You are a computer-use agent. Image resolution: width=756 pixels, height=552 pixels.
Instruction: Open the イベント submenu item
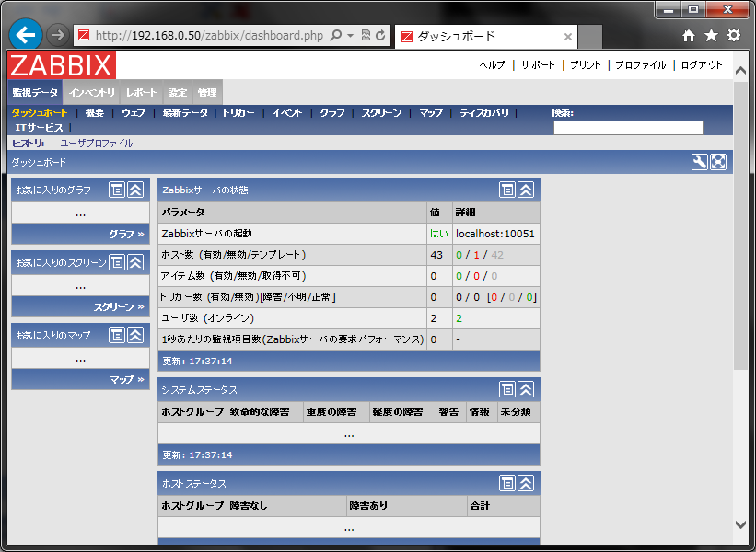coord(287,113)
